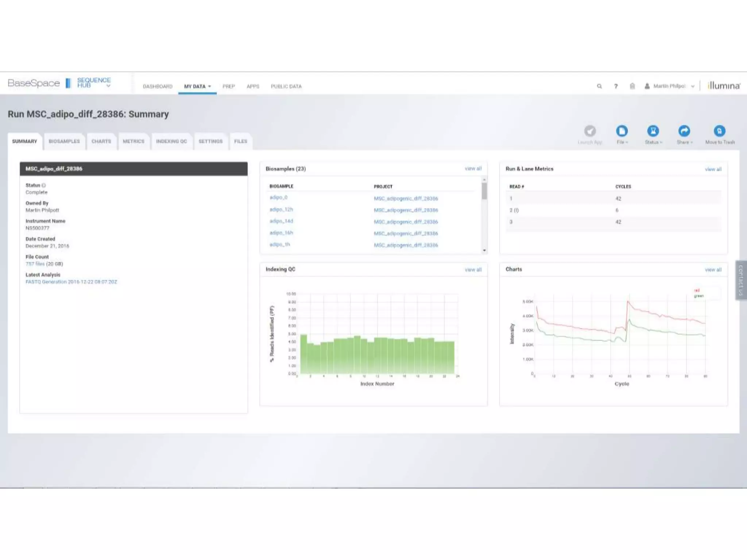The image size is (747, 560).
Task: Open the Indexing QC tab
Action: (171, 141)
